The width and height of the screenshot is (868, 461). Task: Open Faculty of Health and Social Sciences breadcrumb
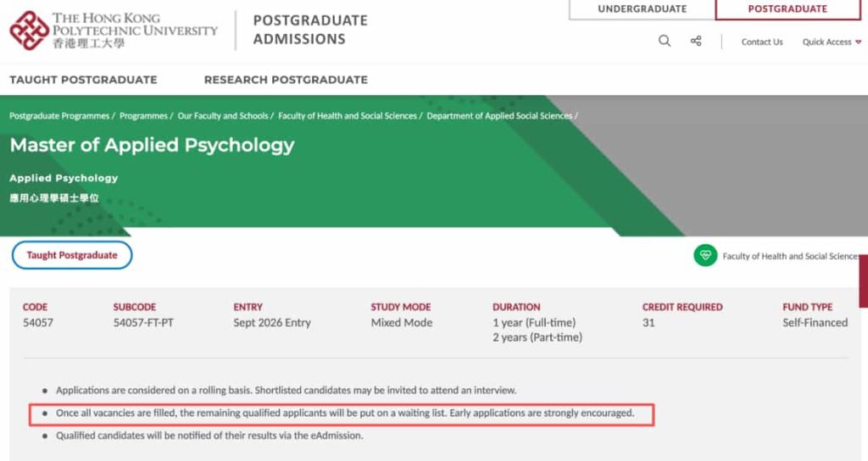348,115
